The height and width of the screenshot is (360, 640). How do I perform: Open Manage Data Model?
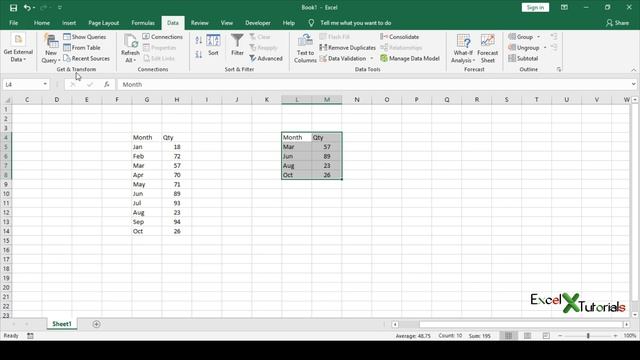tap(410, 58)
